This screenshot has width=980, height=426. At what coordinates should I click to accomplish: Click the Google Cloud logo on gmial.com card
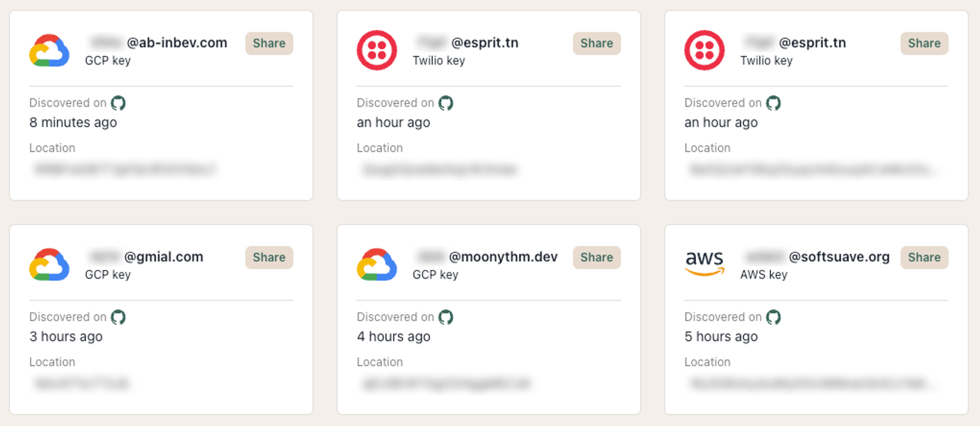tap(50, 264)
